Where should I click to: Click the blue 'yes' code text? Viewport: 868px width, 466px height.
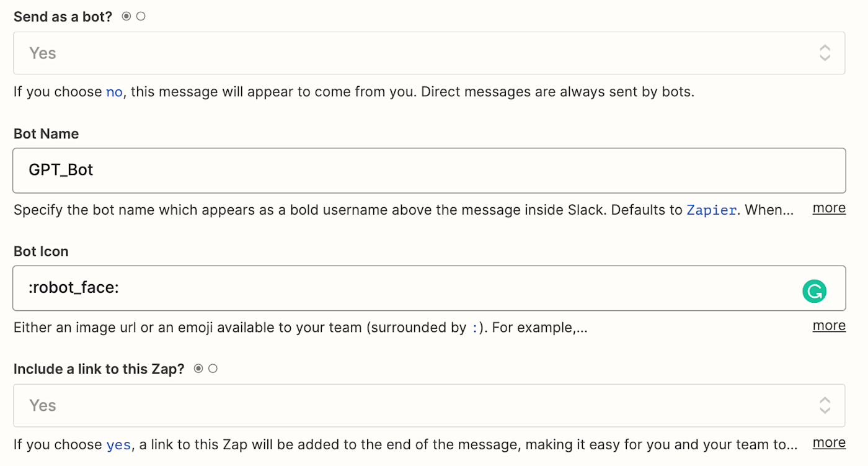[x=118, y=445]
